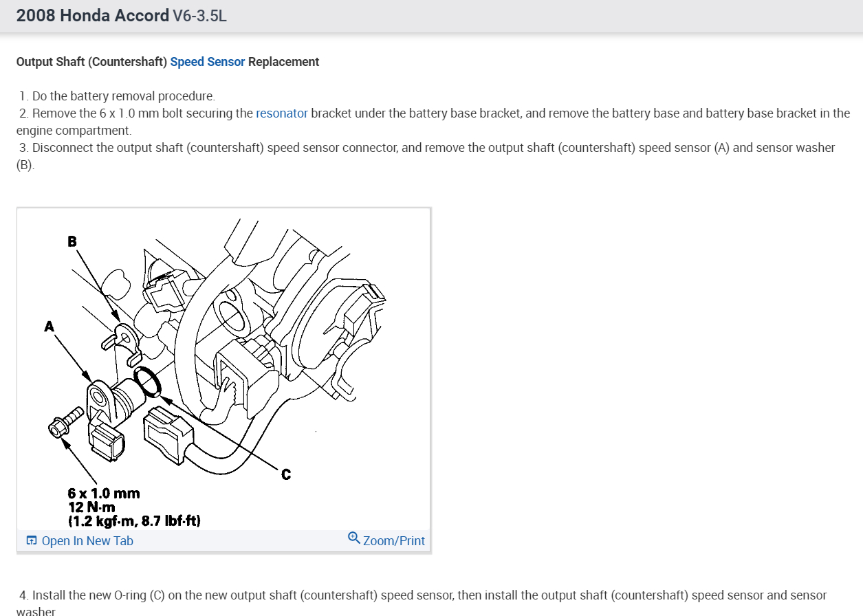
Task: Click the Open In New Tab link
Action: (x=87, y=541)
